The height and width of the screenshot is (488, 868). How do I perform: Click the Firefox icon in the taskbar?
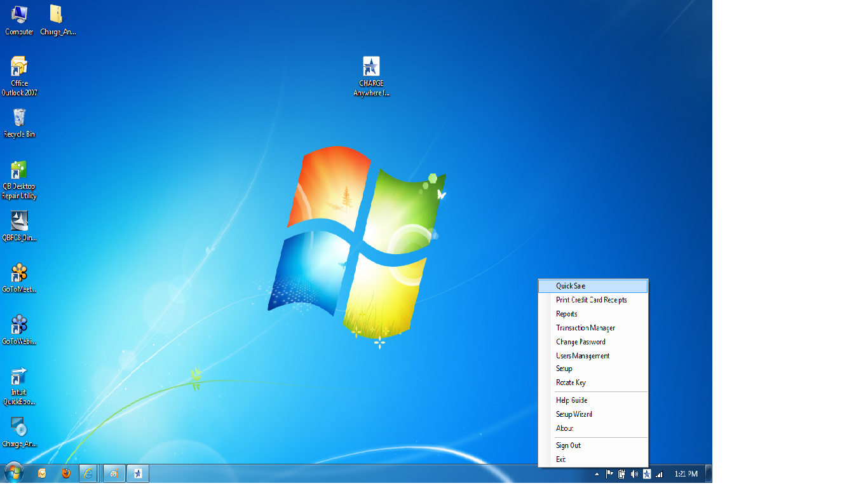65,473
